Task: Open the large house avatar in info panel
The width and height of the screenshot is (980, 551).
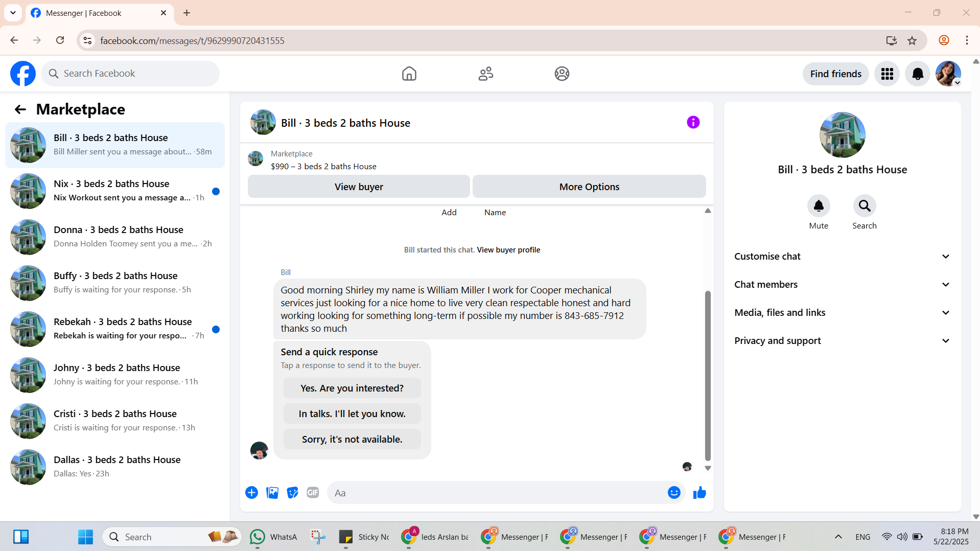Action: click(842, 135)
